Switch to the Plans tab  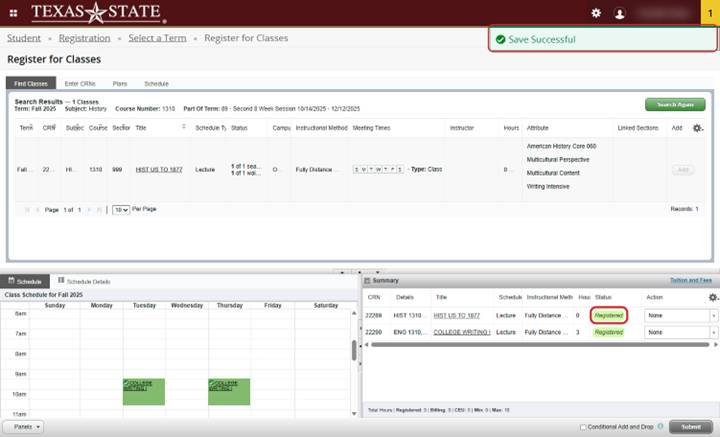click(x=119, y=84)
